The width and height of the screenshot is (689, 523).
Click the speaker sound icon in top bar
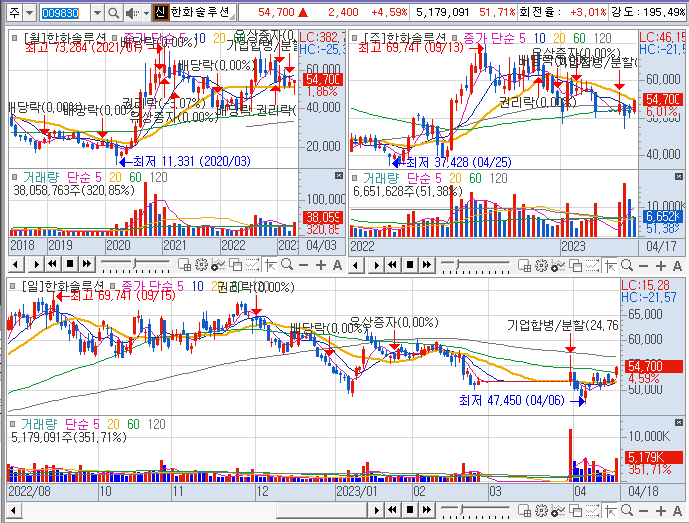click(131, 13)
